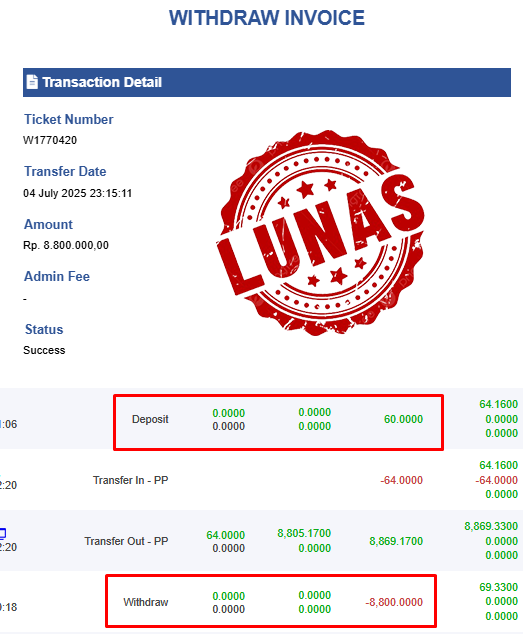Viewport: 523px width, 642px height.
Task: Select the -8,800.0000 withdraw amount
Action: click(394, 602)
